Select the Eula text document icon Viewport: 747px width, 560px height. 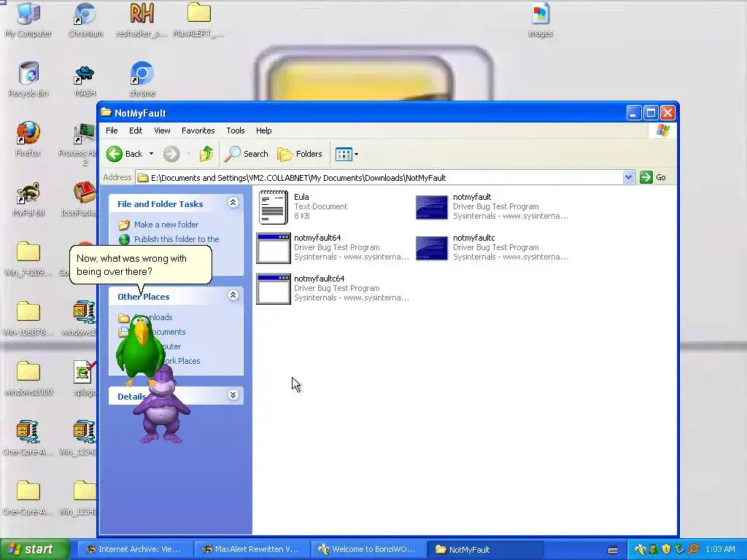pyautogui.click(x=274, y=206)
